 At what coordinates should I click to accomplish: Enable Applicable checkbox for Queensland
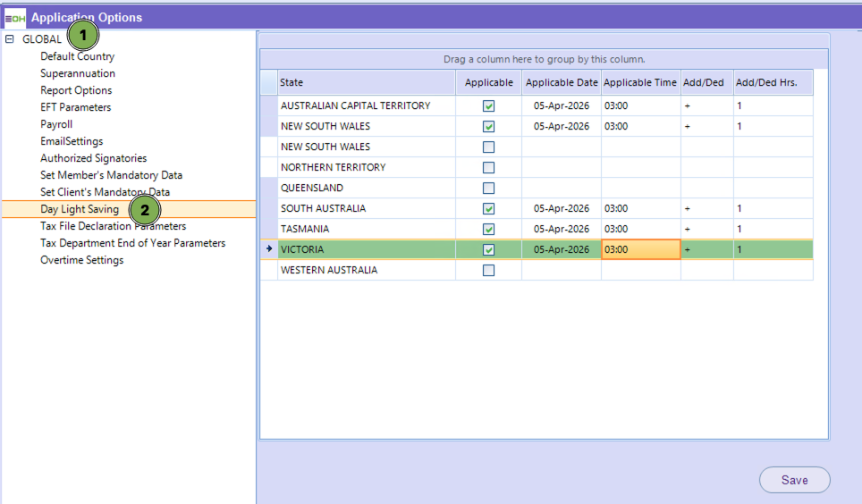pos(488,189)
